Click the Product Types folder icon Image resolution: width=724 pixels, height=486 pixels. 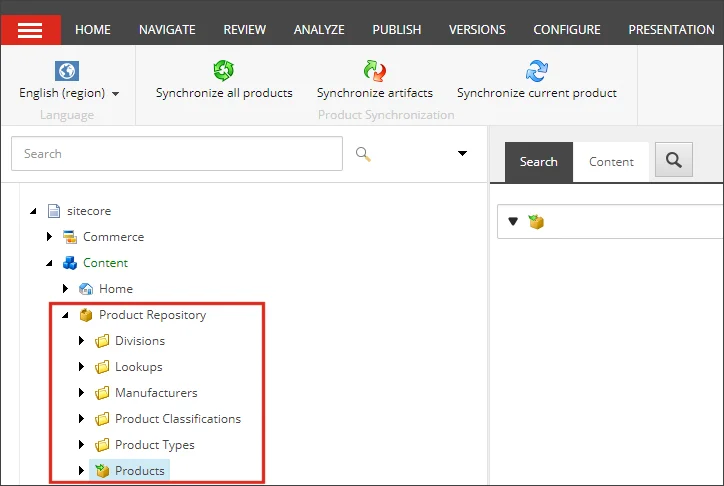click(x=102, y=445)
